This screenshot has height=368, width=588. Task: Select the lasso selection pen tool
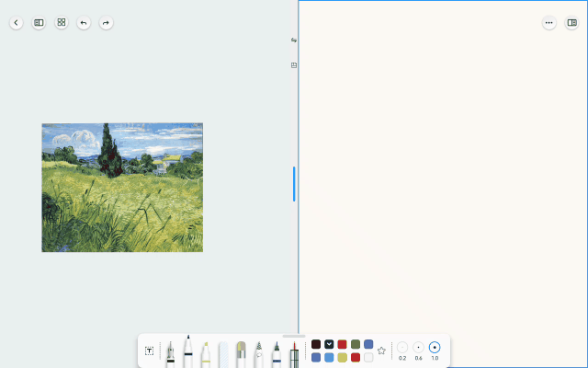259,354
